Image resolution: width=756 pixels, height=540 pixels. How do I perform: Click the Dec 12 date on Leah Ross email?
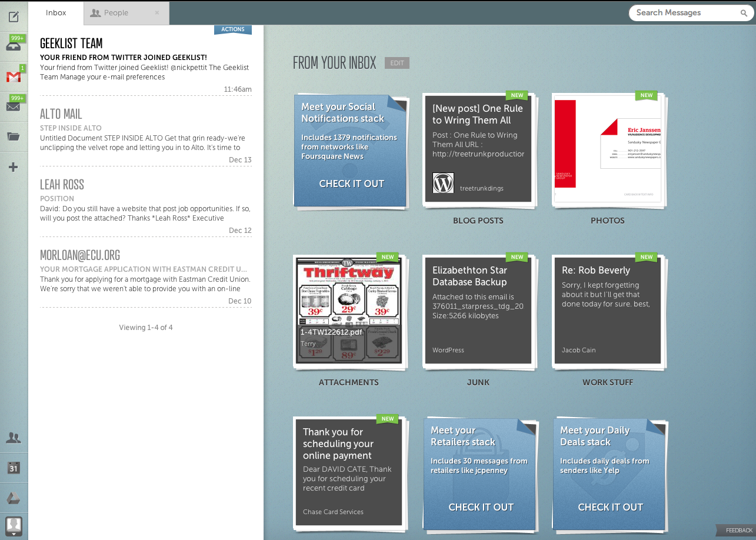(240, 231)
